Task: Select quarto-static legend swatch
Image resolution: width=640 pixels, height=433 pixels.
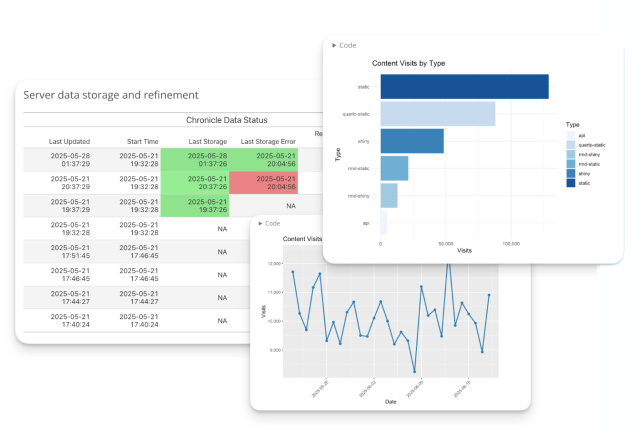Action: click(570, 145)
